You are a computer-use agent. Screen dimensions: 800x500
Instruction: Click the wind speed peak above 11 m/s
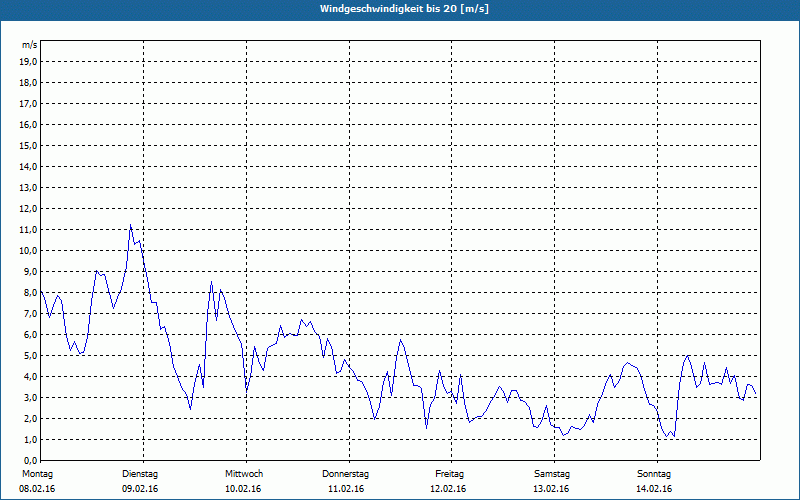tap(130, 224)
